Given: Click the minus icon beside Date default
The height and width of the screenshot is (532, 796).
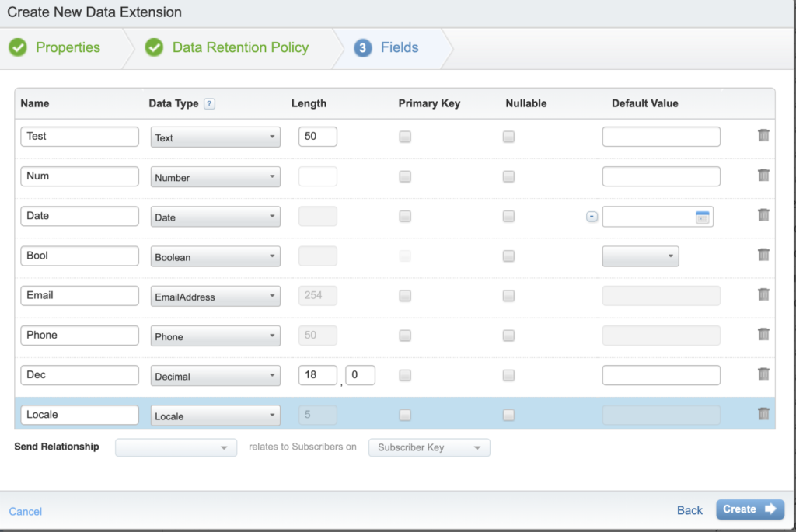Looking at the screenshot, I should [592, 217].
